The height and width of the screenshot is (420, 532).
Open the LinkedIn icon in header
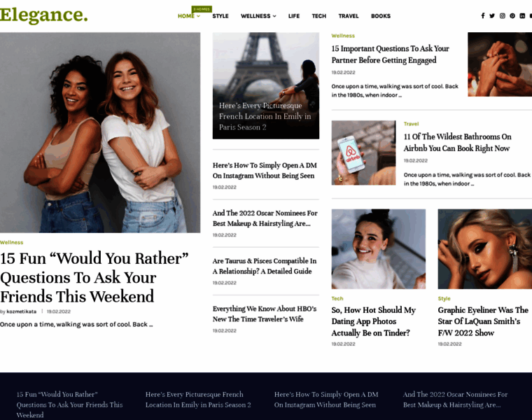click(522, 15)
